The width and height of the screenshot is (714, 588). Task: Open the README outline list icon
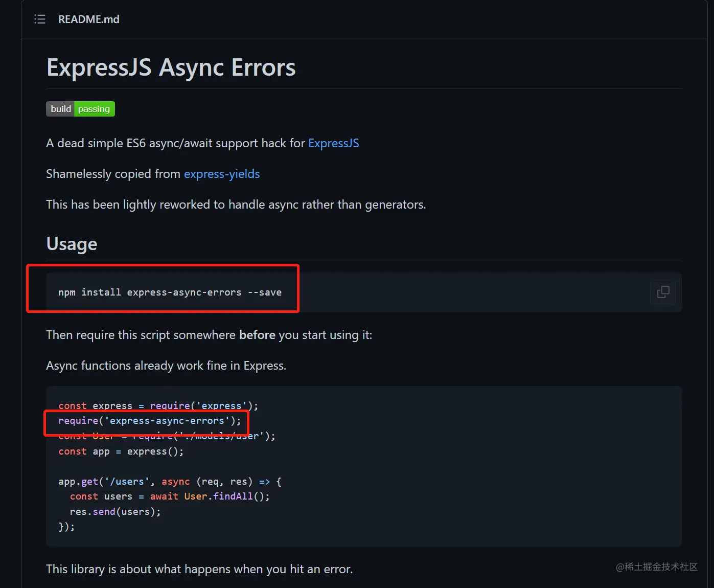[x=40, y=19]
